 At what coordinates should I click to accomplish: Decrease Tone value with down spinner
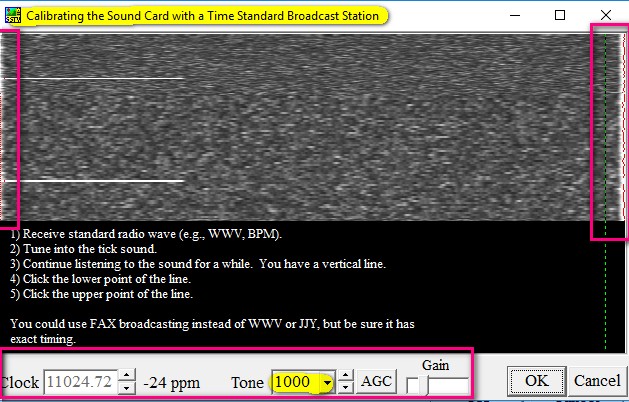tap(346, 387)
